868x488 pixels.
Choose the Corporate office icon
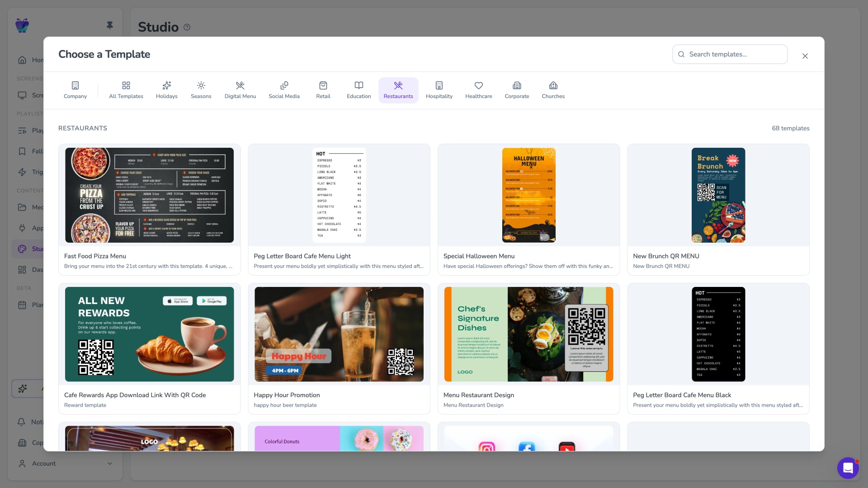pos(517,85)
